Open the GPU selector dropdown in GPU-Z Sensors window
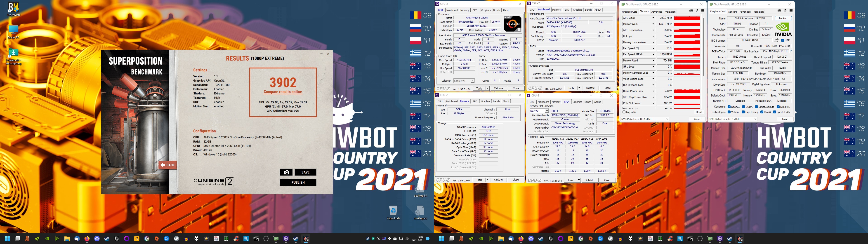 [x=645, y=119]
